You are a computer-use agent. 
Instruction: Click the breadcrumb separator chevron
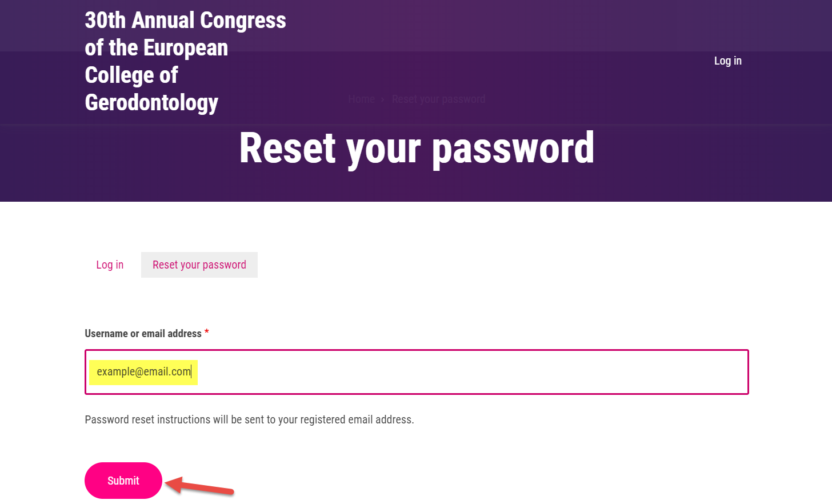click(383, 99)
